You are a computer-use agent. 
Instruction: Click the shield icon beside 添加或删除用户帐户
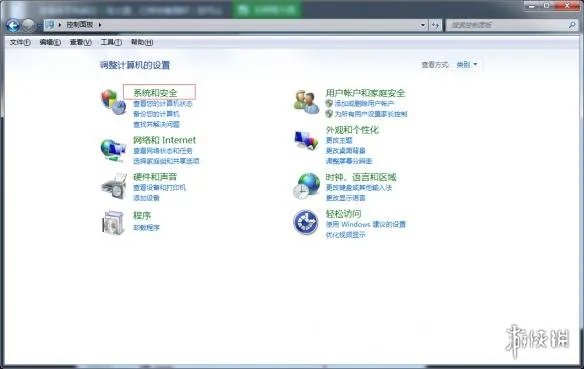(329, 103)
